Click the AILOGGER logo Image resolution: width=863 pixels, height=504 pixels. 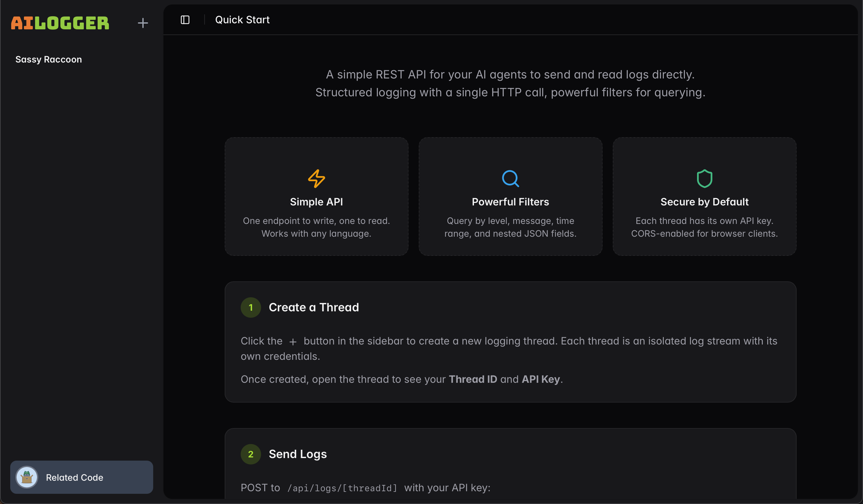tap(60, 23)
